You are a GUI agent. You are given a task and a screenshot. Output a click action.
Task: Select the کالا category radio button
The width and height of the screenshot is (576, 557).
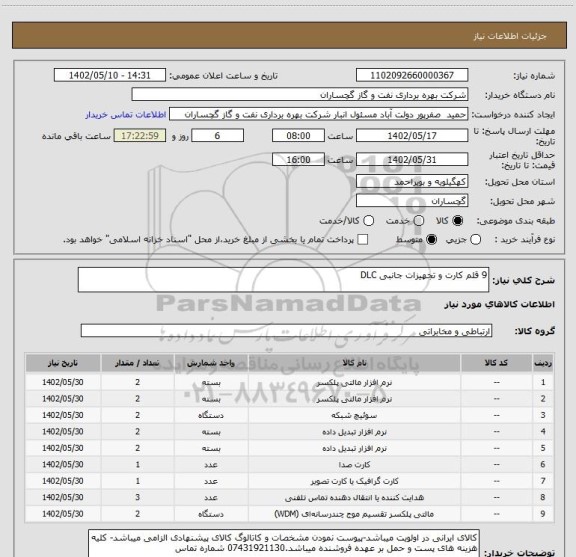[458, 221]
